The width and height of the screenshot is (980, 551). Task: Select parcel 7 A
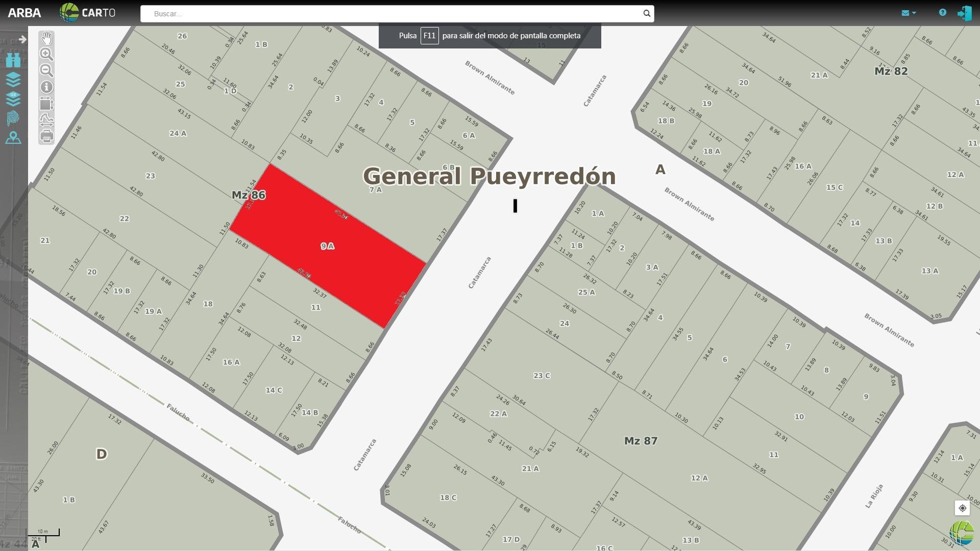376,190
